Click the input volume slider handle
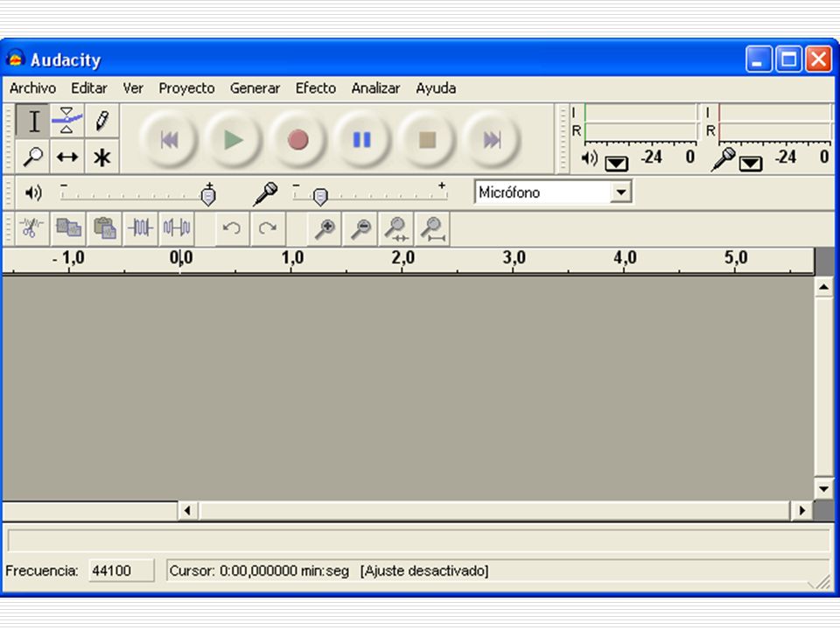 (320, 197)
